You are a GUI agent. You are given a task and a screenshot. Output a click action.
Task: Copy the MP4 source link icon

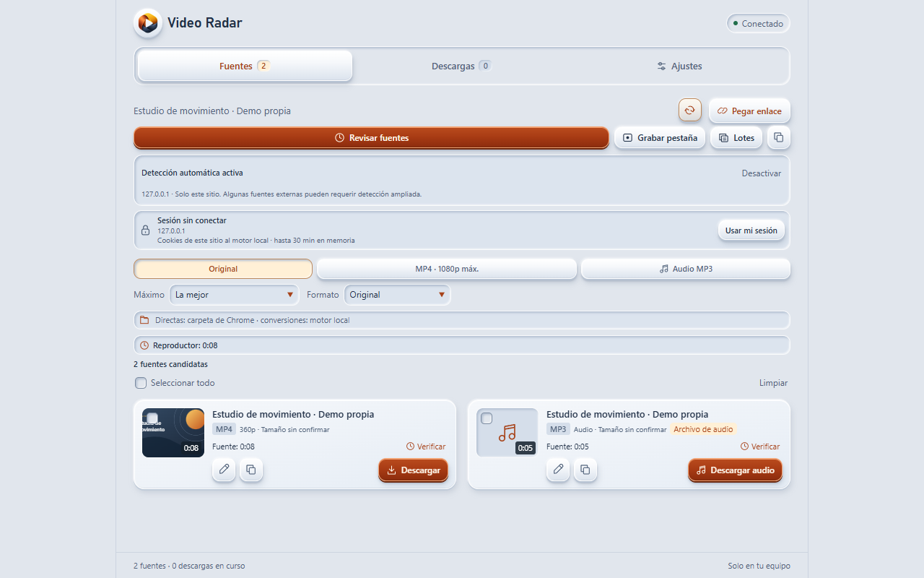pyautogui.click(x=251, y=470)
